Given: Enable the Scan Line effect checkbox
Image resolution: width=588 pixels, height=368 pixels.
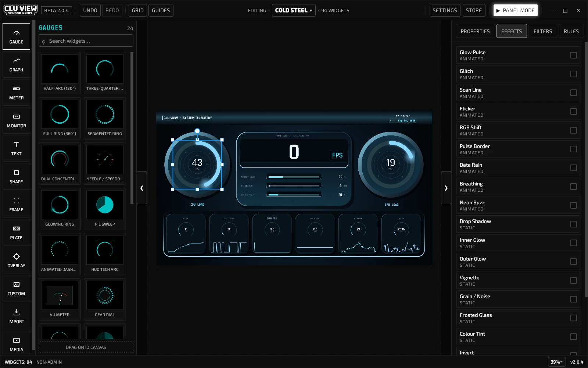Looking at the screenshot, I should click(x=573, y=93).
